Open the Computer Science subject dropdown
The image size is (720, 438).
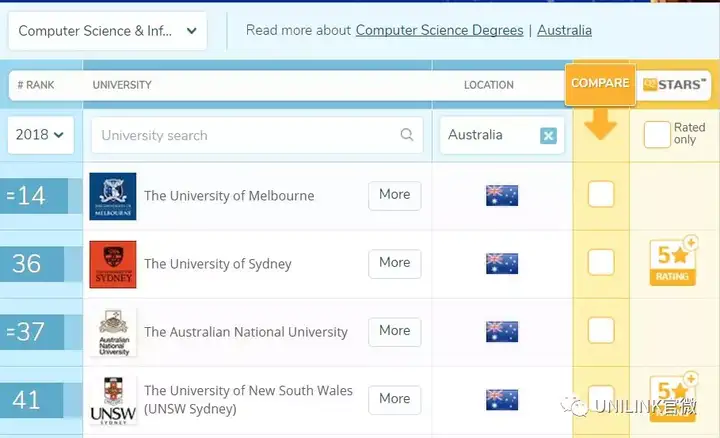(107, 31)
